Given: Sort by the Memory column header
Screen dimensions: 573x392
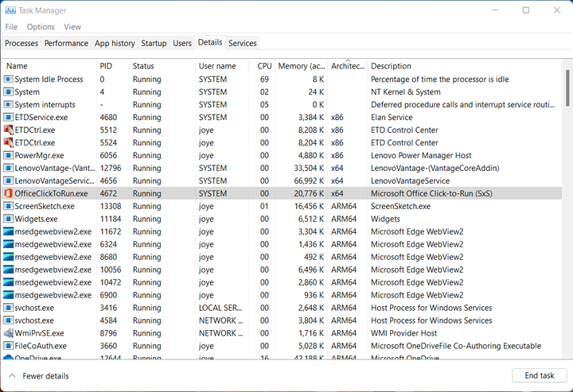Looking at the screenshot, I should 301,66.
